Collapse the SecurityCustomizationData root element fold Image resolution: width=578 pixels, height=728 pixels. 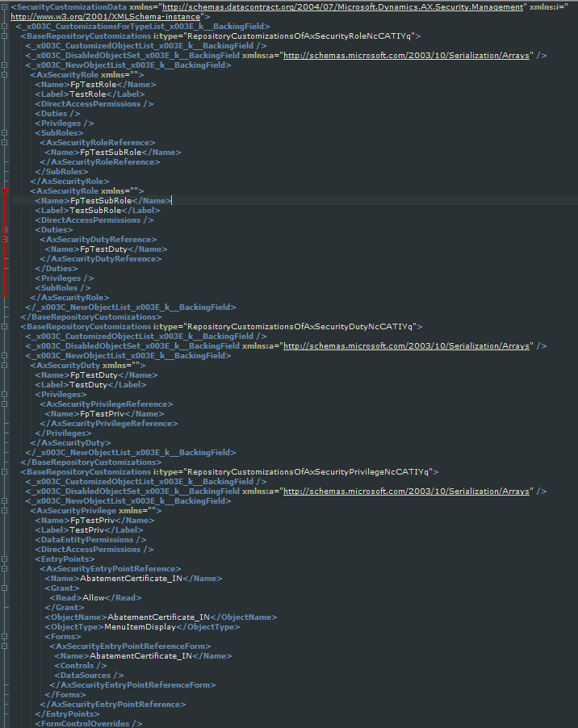pos(4,7)
